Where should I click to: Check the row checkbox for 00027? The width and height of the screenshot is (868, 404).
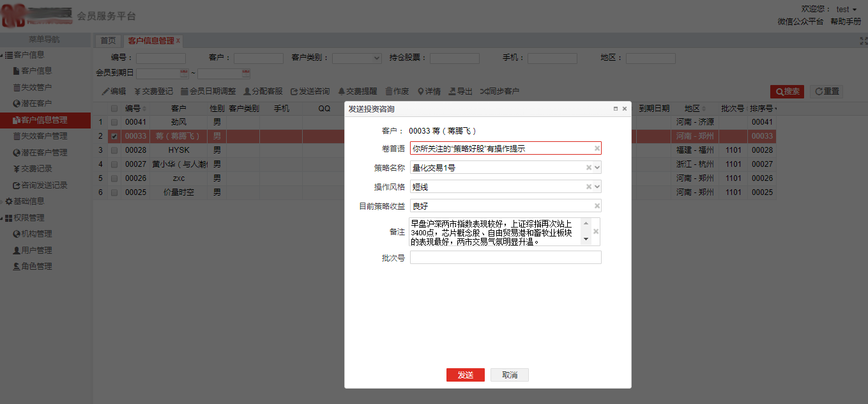[114, 164]
